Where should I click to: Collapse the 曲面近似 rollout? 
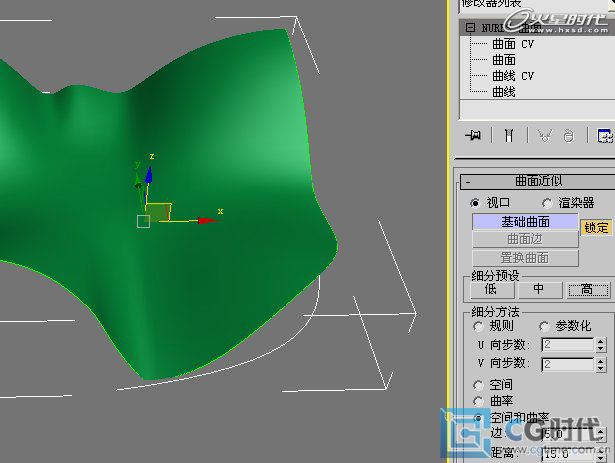pyautogui.click(x=467, y=182)
